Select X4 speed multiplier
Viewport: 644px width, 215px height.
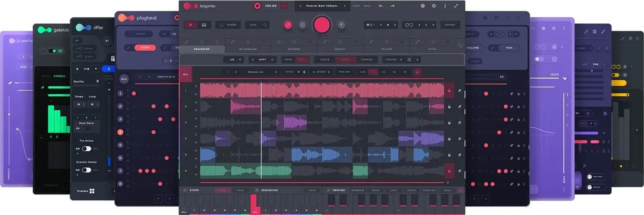pos(405,72)
